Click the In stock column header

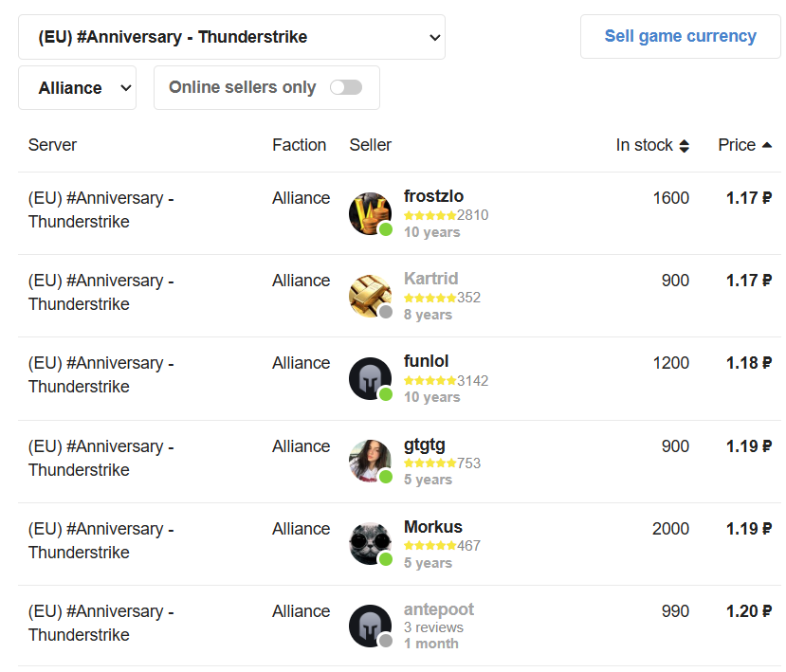tap(652, 145)
